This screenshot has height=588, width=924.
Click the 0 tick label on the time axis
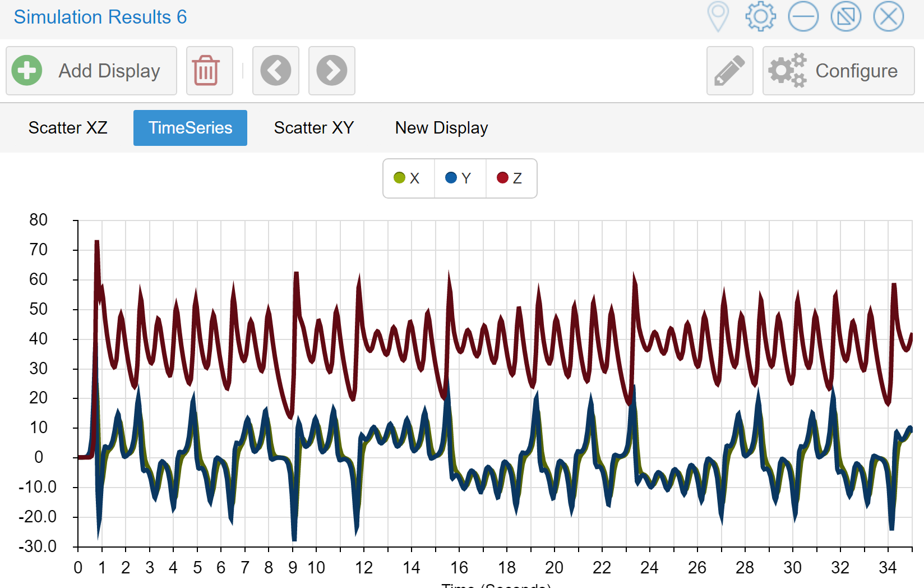(78, 568)
